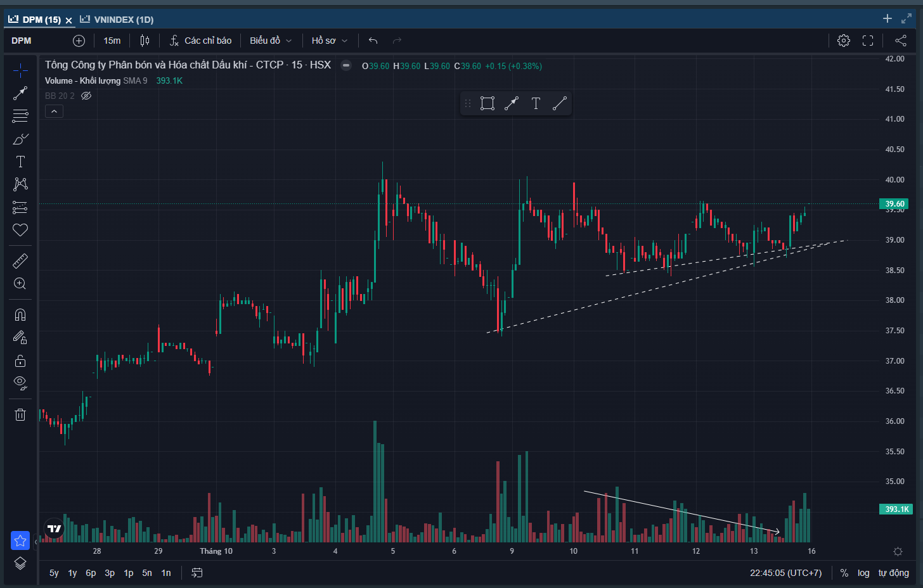Select the DPM (15) tab
923x588 pixels.
[35, 20]
